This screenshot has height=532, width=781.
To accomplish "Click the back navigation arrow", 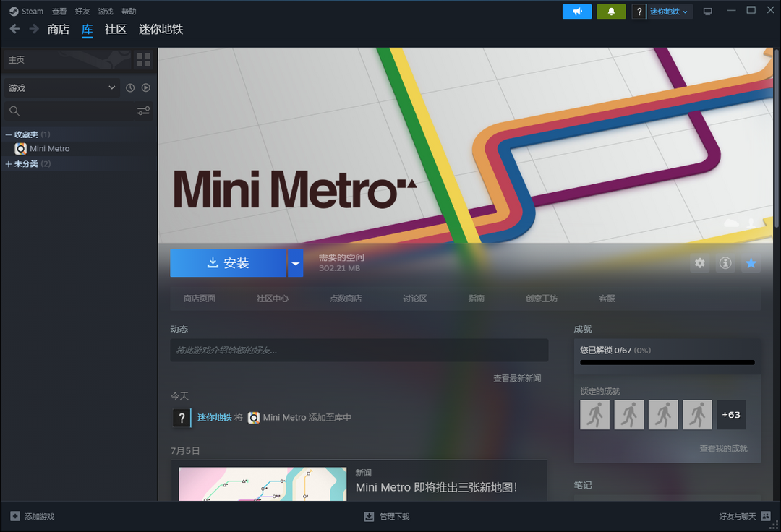I will [x=15, y=30].
